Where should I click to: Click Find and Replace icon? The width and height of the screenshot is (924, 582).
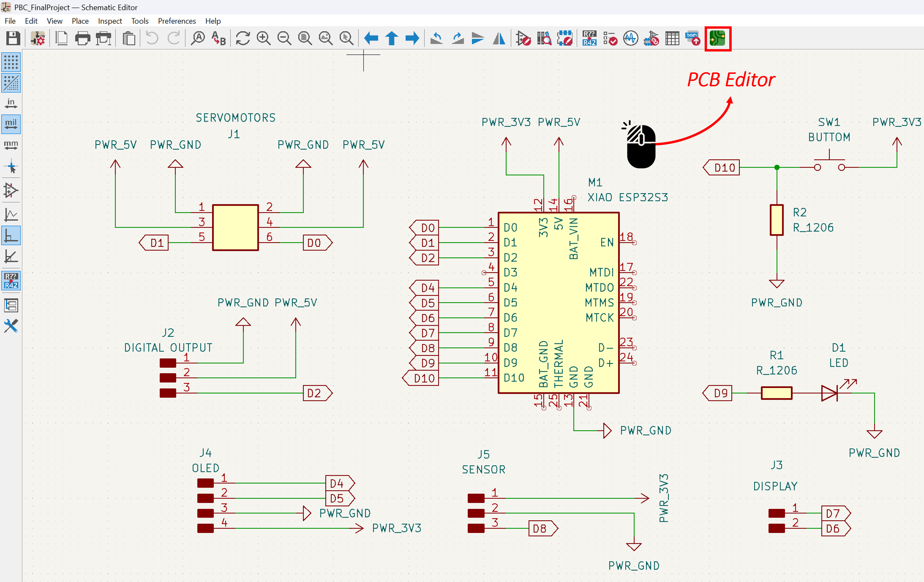(x=219, y=38)
